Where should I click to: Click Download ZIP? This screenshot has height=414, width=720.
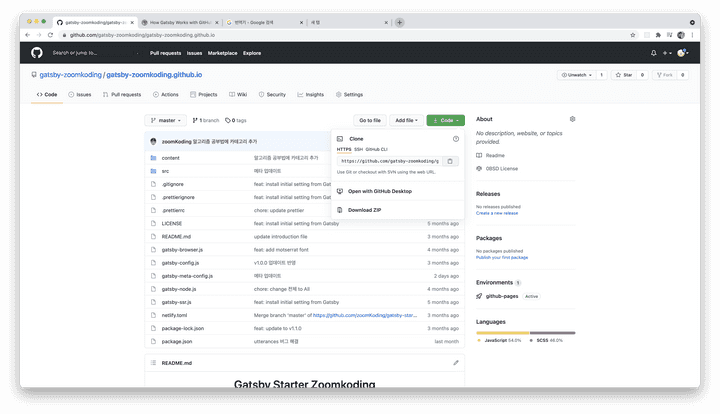click(365, 210)
